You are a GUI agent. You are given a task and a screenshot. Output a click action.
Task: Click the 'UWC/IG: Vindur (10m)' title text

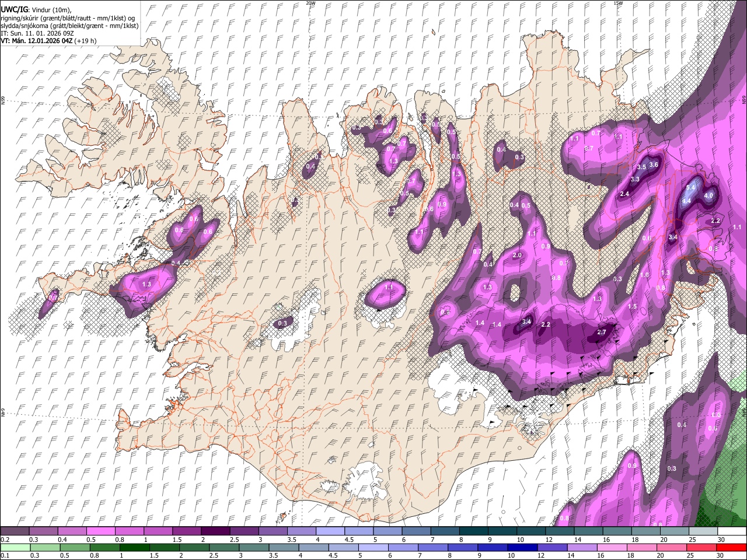coord(36,9)
